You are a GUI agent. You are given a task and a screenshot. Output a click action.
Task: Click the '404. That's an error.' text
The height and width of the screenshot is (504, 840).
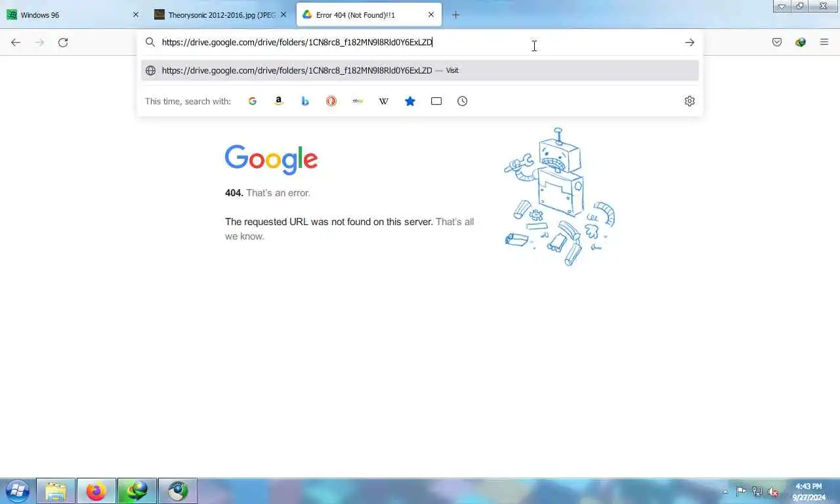[268, 193]
